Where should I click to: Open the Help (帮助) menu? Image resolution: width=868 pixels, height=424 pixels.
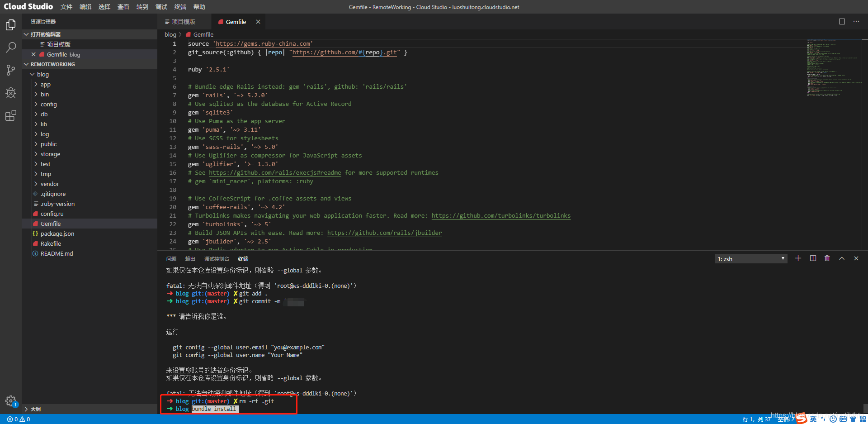pos(199,7)
